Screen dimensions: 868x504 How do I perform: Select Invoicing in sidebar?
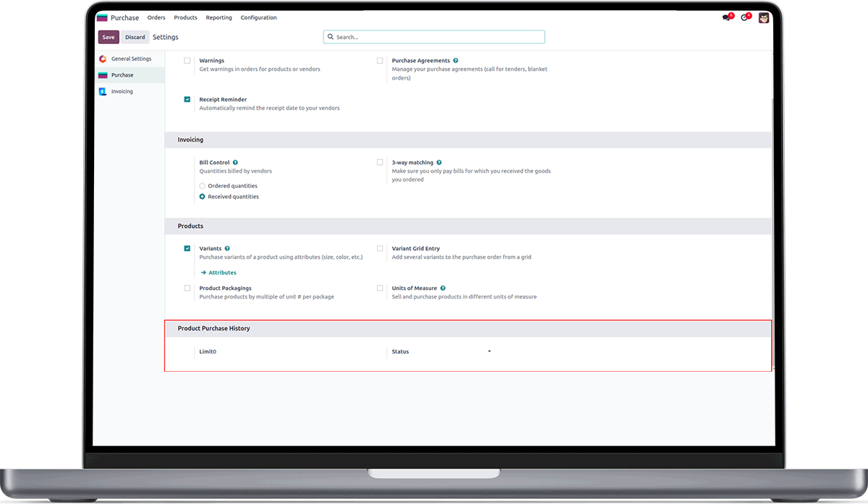(122, 91)
